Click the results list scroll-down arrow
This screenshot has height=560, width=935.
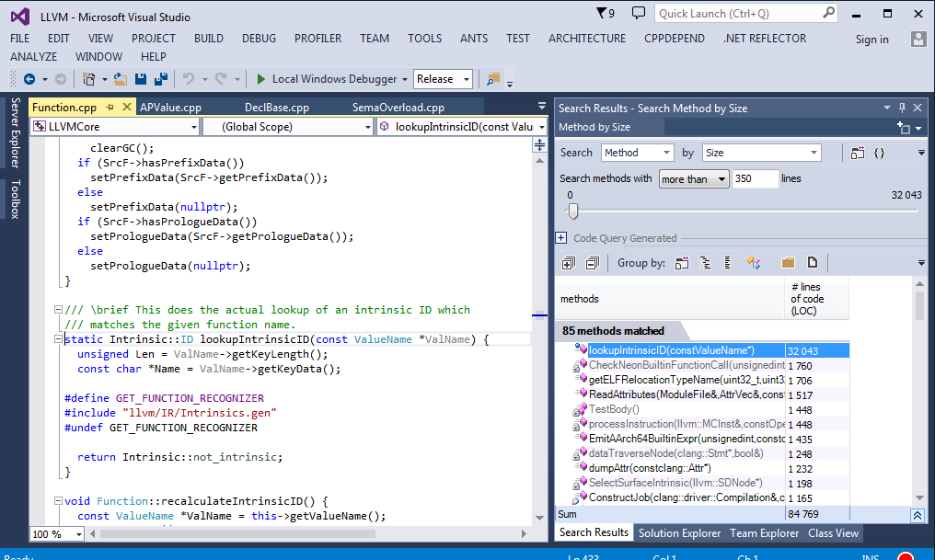[x=919, y=498]
